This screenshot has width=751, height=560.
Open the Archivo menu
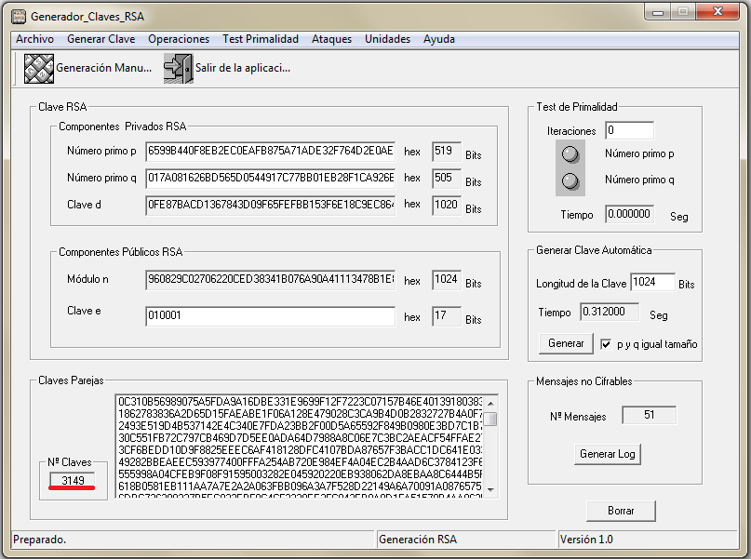tap(35, 39)
